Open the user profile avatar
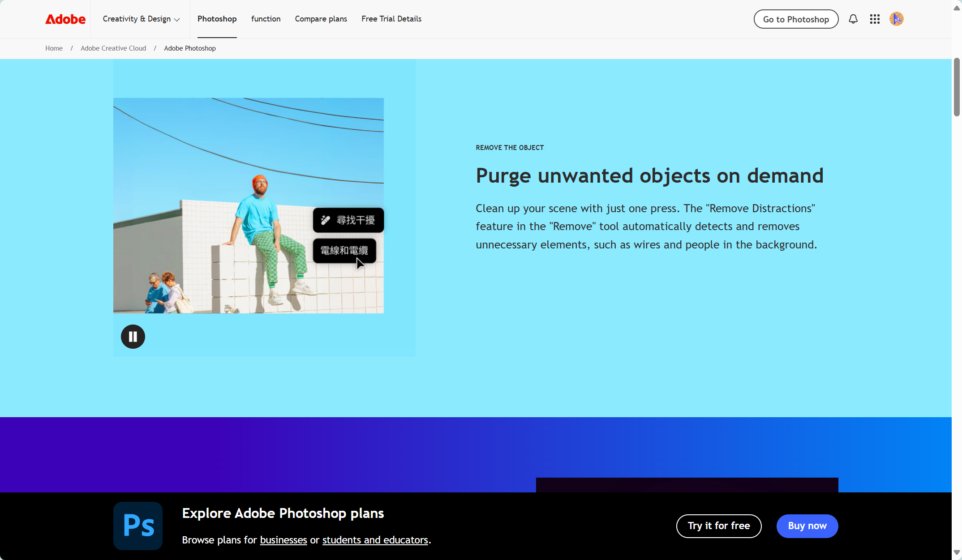Viewport: 962px width, 560px height. point(896,19)
